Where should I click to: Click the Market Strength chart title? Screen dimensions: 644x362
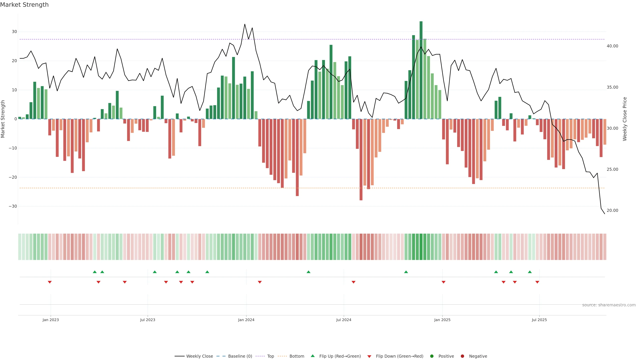pos(24,5)
